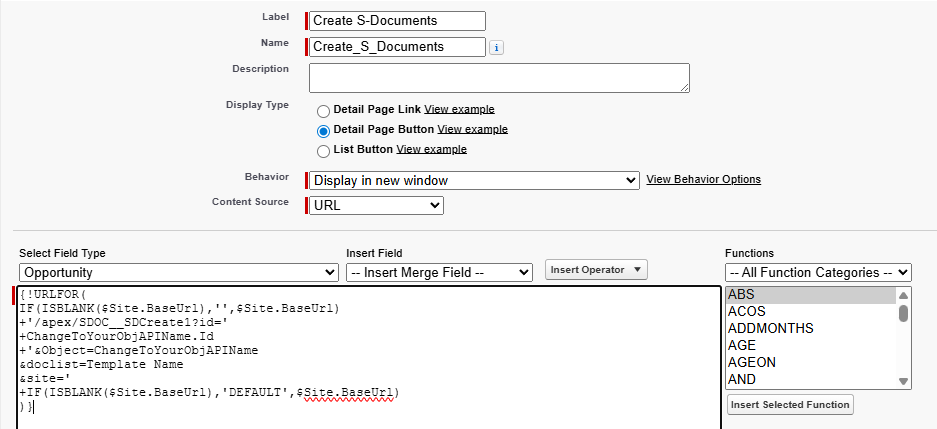Select List Button radio option
The height and width of the screenshot is (429, 937).
tap(323, 151)
